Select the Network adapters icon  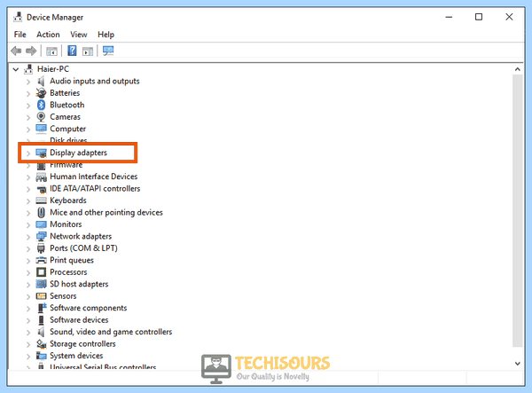(41, 236)
